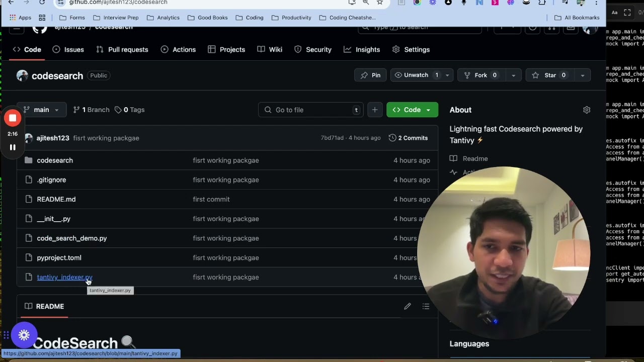Click the purple recorder icon at bottom-left
Viewport: 644px width, 362px height.
pyautogui.click(x=24, y=335)
